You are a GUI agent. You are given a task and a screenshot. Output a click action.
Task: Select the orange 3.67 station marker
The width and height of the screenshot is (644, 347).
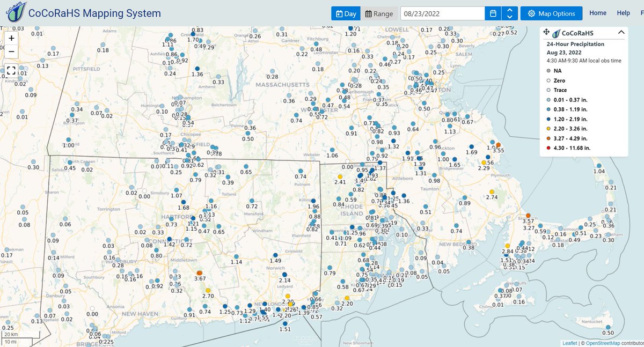200,272
